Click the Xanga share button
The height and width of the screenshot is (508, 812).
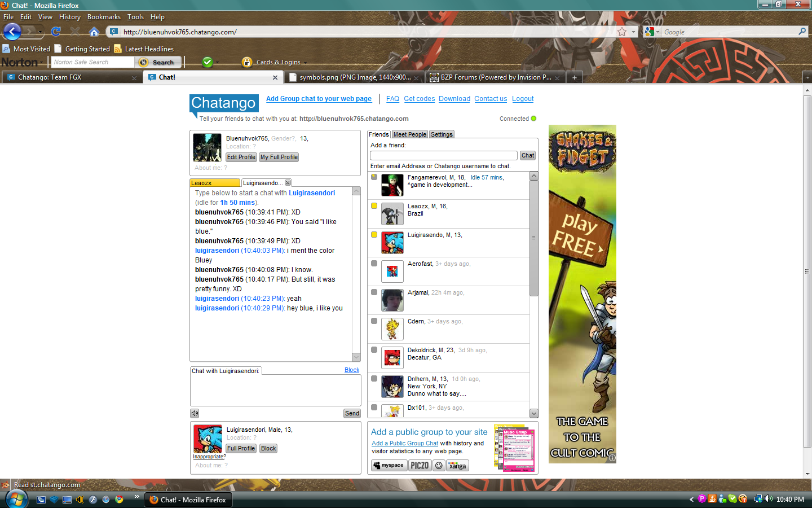[457, 466]
